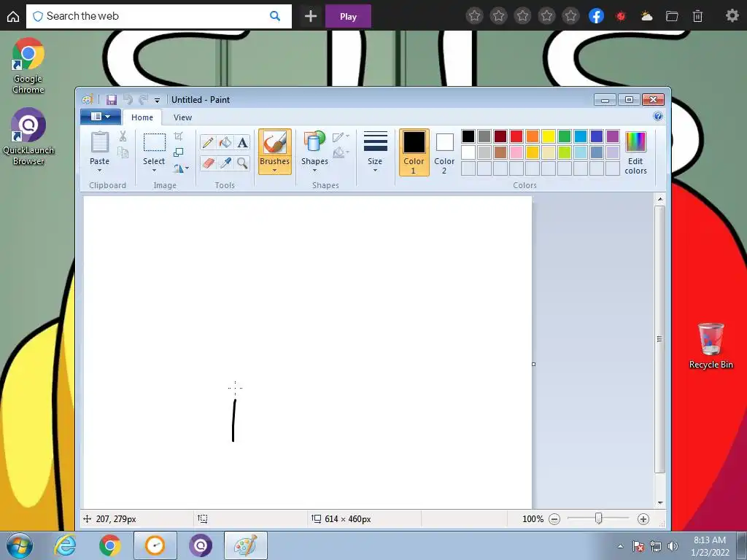This screenshot has height=560, width=747.
Task: Pick the red color swatch
Action: [516, 136]
